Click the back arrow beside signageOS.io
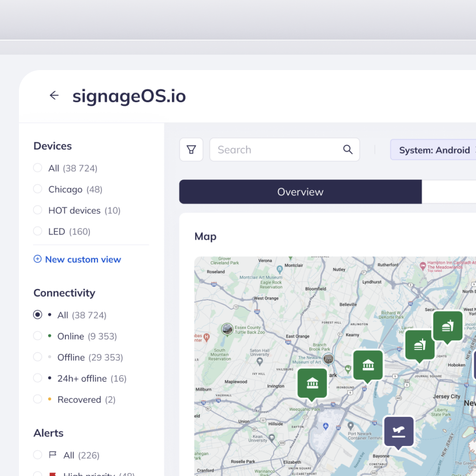Viewport: 476px width, 476px height. coord(54,96)
